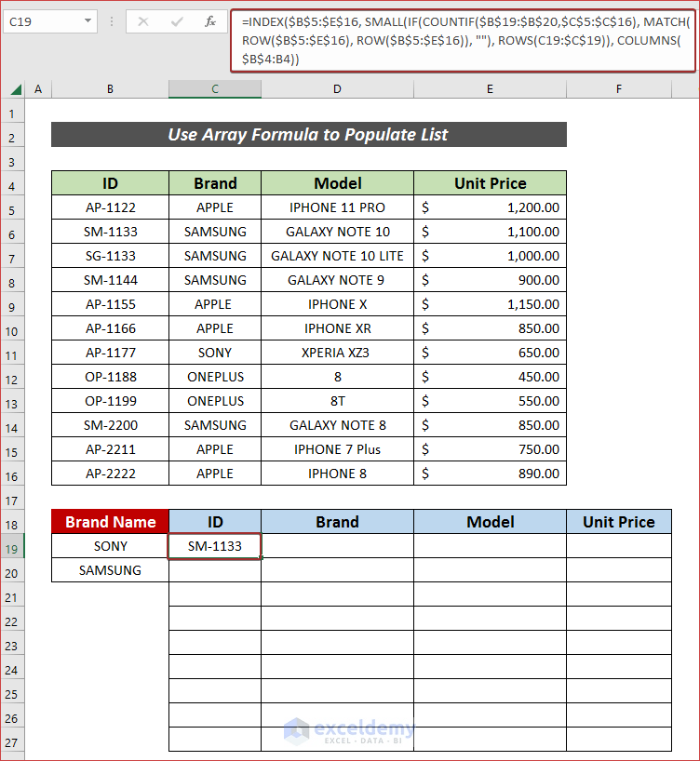Click the 450.00 unit price cell
This screenshot has width=700, height=761.
[x=490, y=377]
